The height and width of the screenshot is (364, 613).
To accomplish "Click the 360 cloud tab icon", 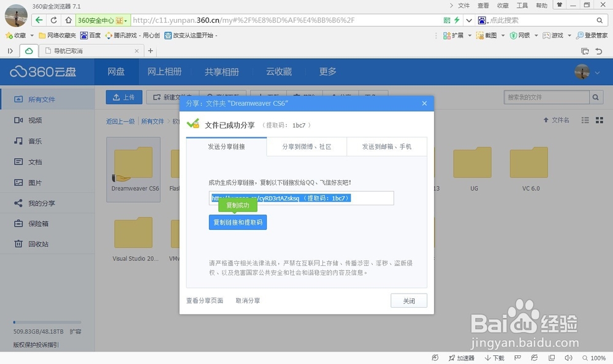I will (x=29, y=51).
